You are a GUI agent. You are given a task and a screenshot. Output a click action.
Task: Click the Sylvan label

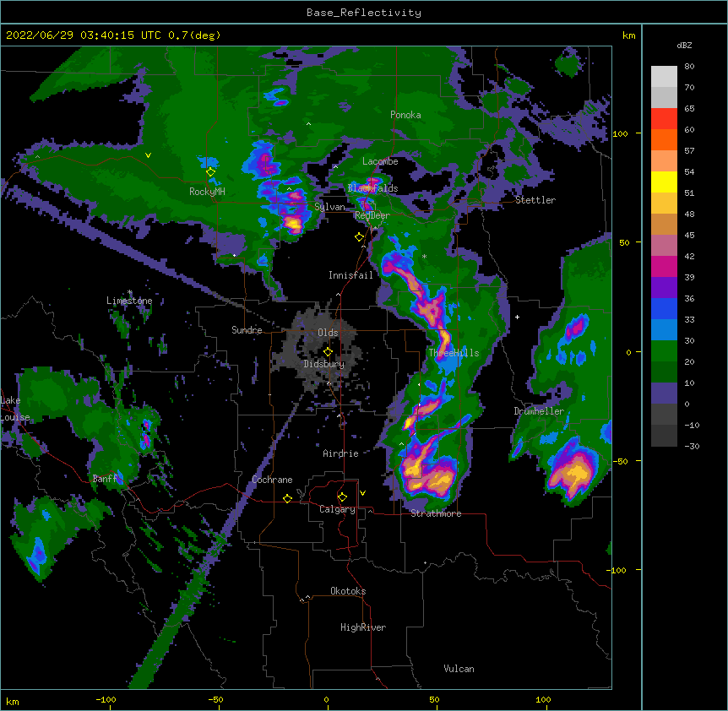coord(329,207)
